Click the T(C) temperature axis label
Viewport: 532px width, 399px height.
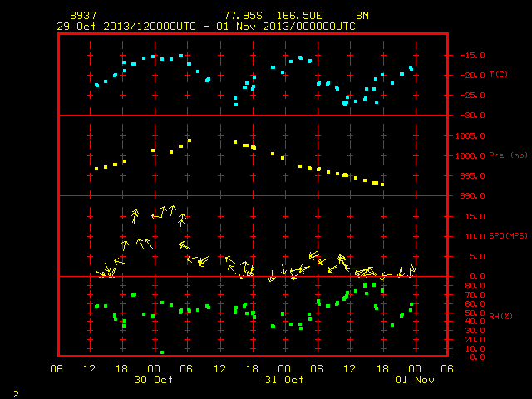point(499,74)
